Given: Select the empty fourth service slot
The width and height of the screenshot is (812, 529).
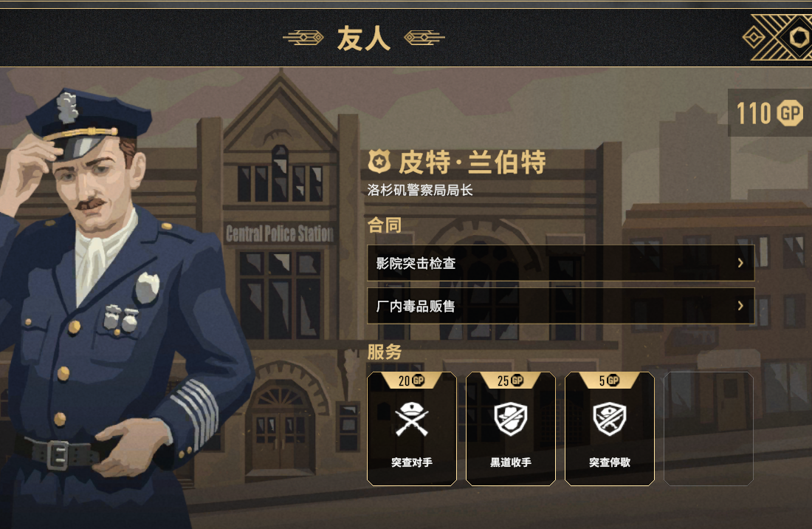Looking at the screenshot, I should (709, 429).
